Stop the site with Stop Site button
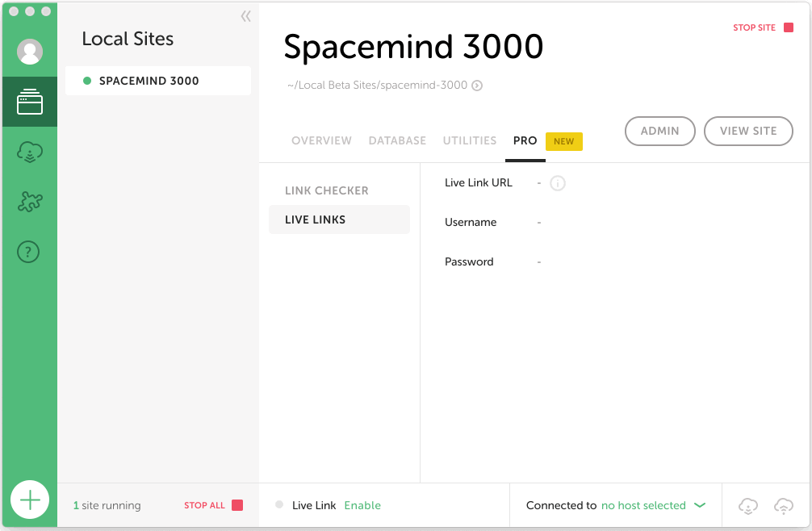Image resolution: width=812 pixels, height=531 pixels. coord(763,27)
